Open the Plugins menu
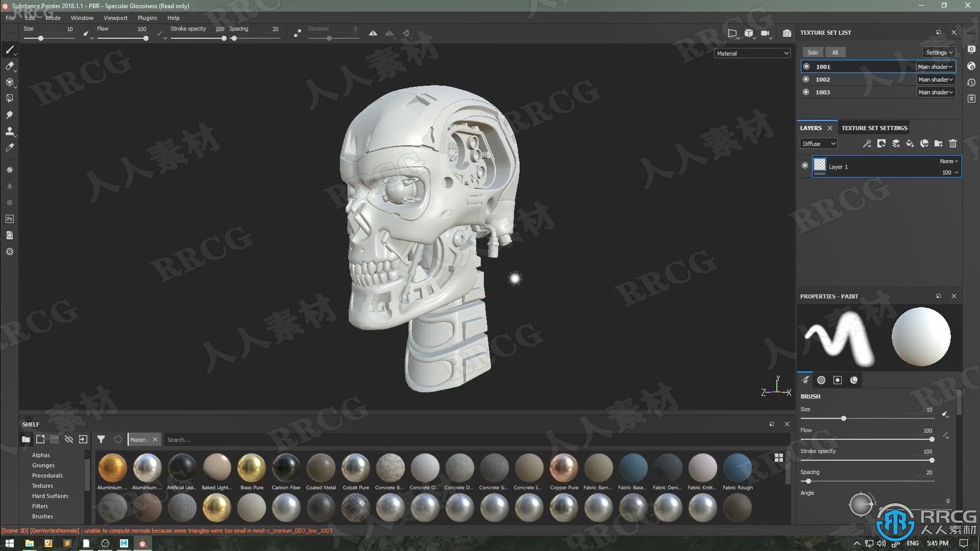Screen dimensions: 980x551 147,18
